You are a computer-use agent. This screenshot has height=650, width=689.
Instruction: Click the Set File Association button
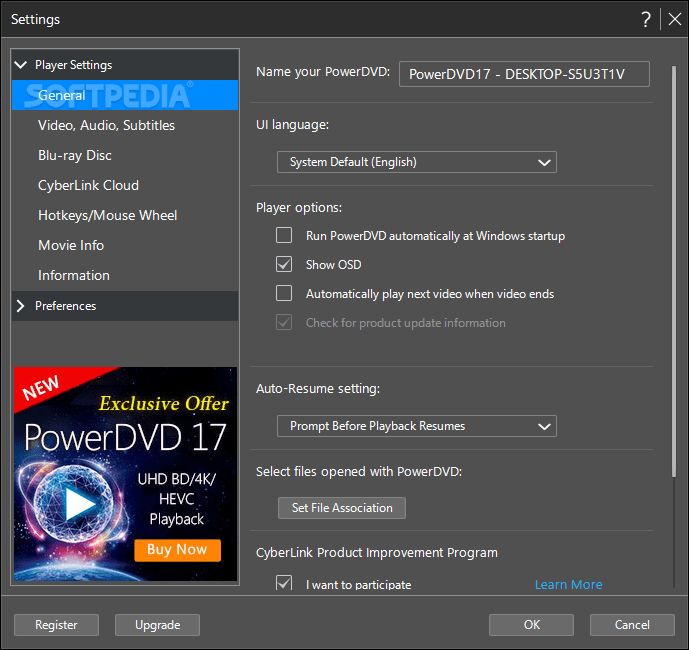point(342,508)
